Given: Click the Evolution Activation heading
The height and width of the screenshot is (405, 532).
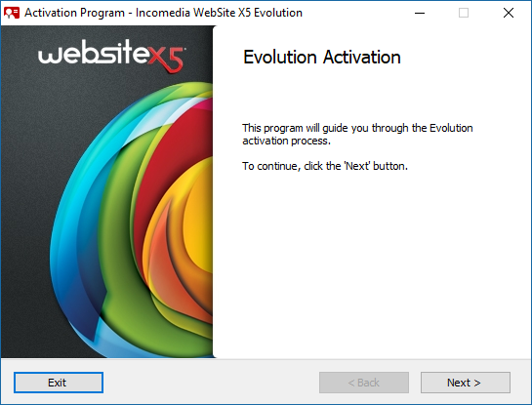Looking at the screenshot, I should [322, 57].
